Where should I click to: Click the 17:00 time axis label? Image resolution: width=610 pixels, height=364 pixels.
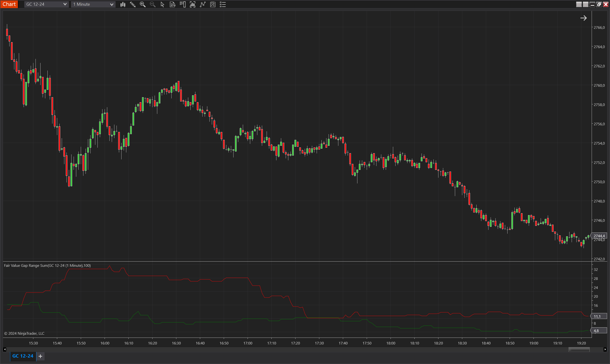click(x=248, y=343)
